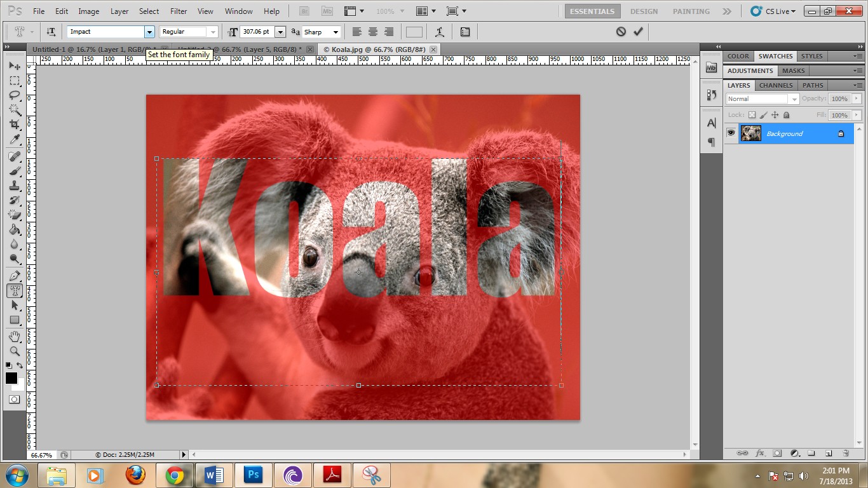Image resolution: width=868 pixels, height=488 pixels.
Task: Open the layer Fill slider arrow
Action: click(857, 115)
